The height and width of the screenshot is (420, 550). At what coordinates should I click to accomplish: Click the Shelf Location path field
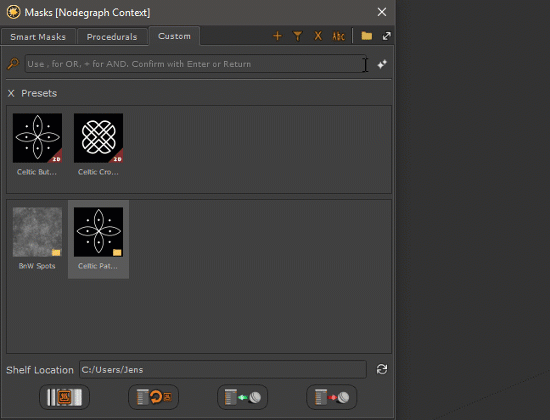tap(223, 369)
